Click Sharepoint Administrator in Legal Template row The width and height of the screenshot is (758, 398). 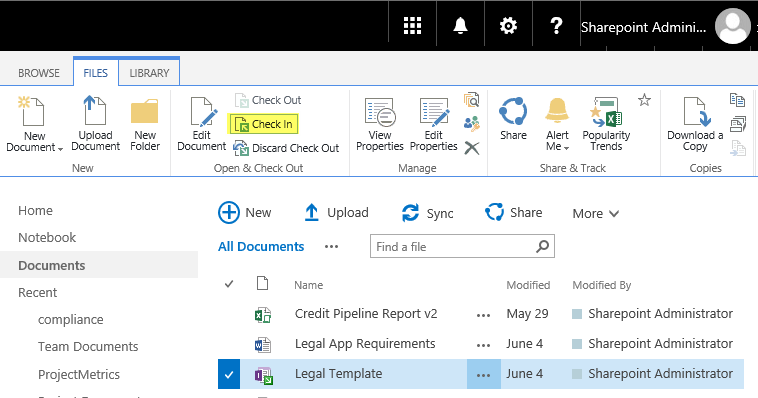tap(660, 374)
